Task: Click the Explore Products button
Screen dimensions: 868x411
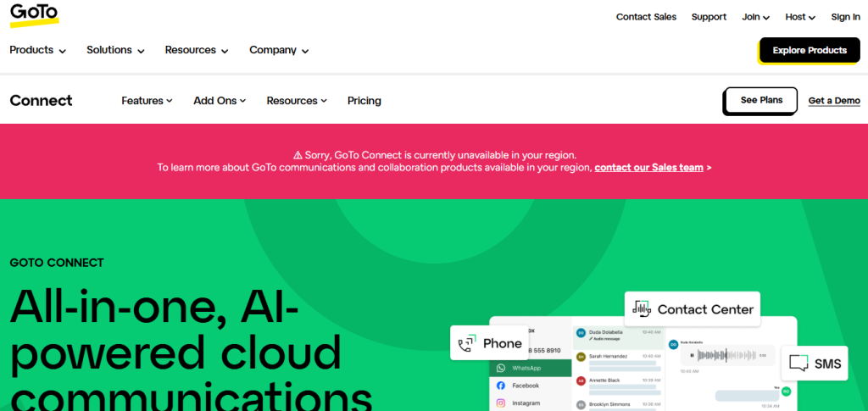Action: pyautogui.click(x=810, y=50)
